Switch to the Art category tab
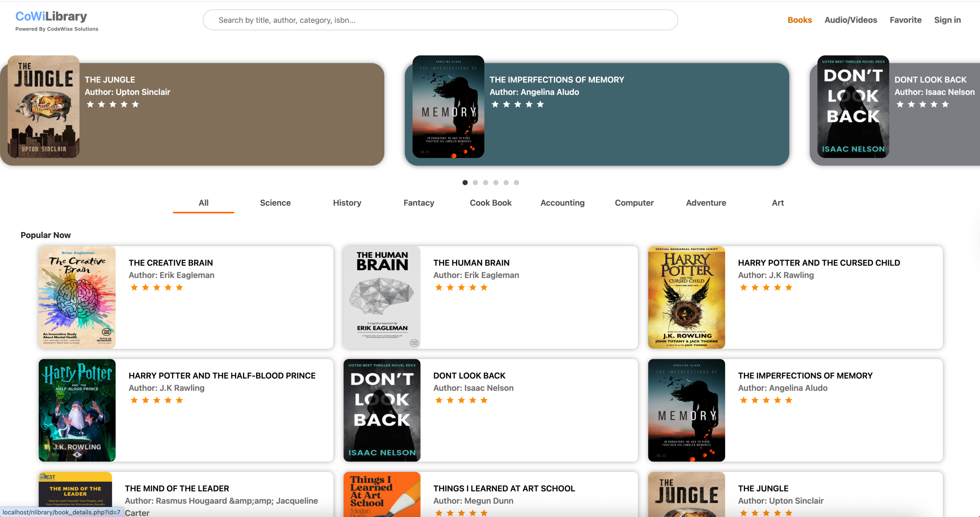The height and width of the screenshot is (517, 980). 778,203
